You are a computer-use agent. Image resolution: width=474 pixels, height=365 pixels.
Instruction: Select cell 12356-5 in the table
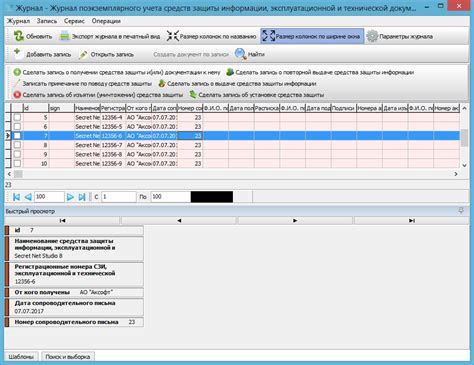113,127
